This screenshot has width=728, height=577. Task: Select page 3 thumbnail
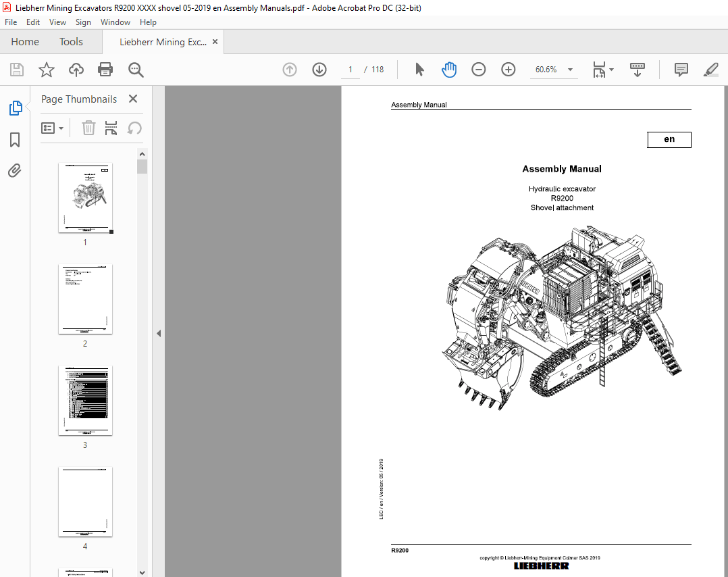[85, 401]
